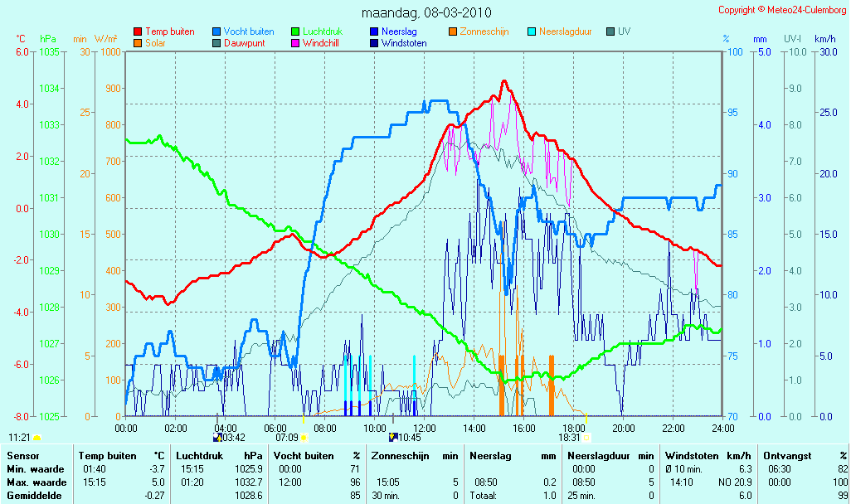Click the green Luchtdruk legend square

pyautogui.click(x=295, y=32)
